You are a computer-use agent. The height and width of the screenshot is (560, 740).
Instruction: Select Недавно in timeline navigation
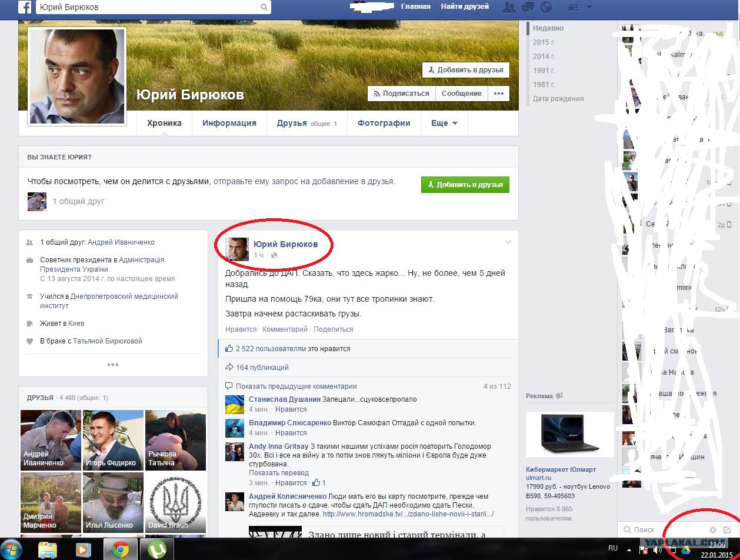point(548,28)
